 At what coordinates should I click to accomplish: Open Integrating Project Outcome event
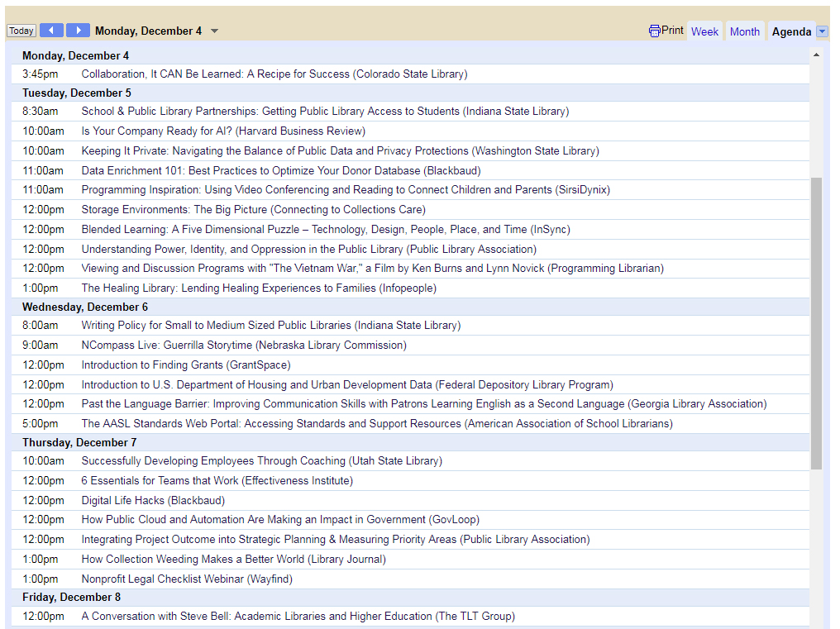(336, 540)
